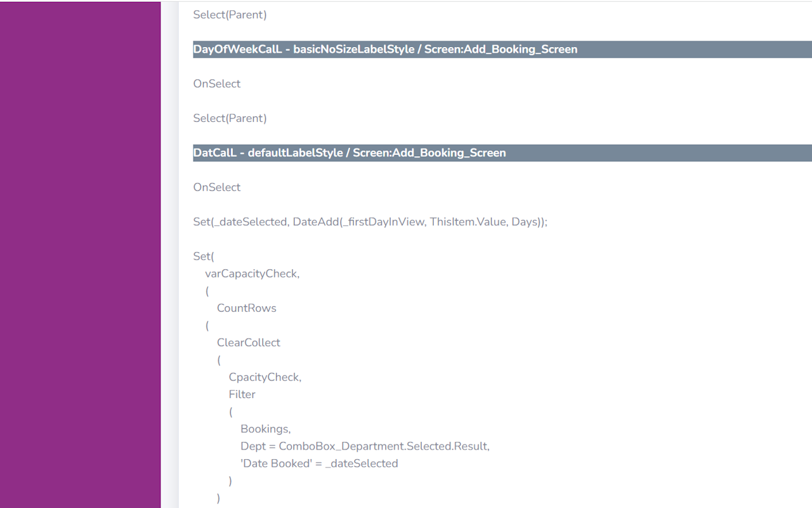This screenshot has width=812, height=508.
Task: Click OnSelect under the DayOfWeekCalL header
Action: pos(217,84)
